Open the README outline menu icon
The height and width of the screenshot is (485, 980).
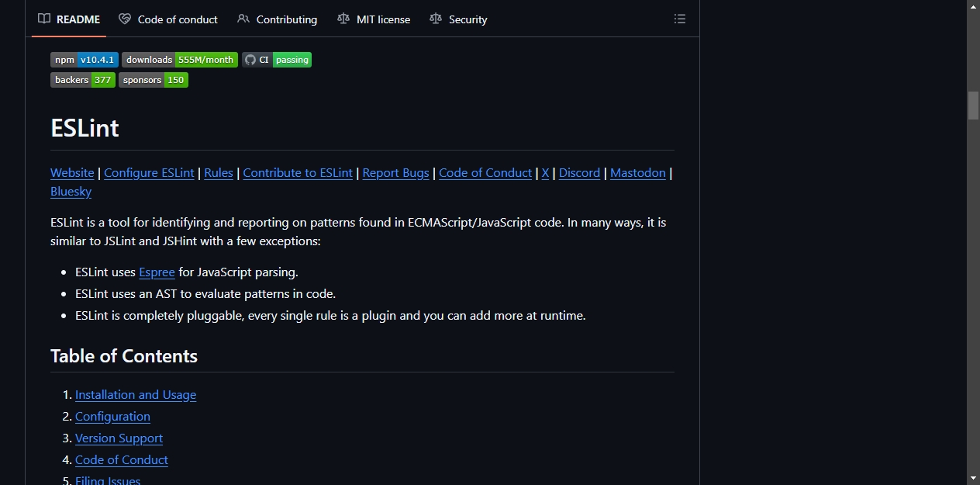tap(680, 19)
